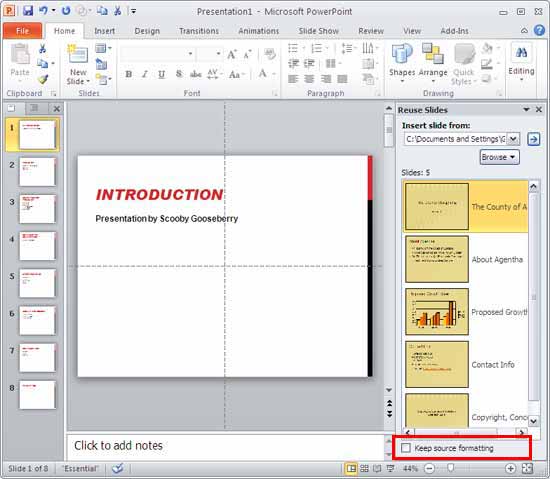550x479 pixels.
Task: Start Slide Show from status bar icon
Action: tap(390, 468)
